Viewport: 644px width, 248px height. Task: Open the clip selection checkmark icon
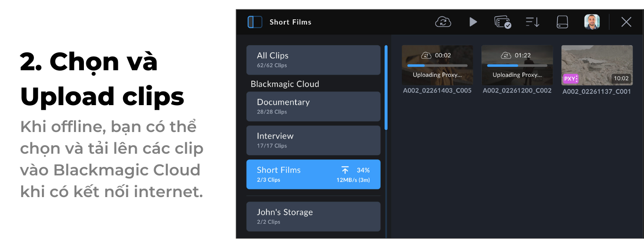point(503,22)
